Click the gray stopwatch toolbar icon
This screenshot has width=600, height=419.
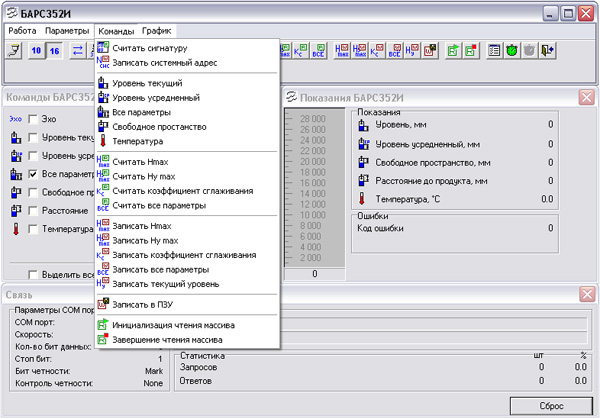click(x=530, y=51)
